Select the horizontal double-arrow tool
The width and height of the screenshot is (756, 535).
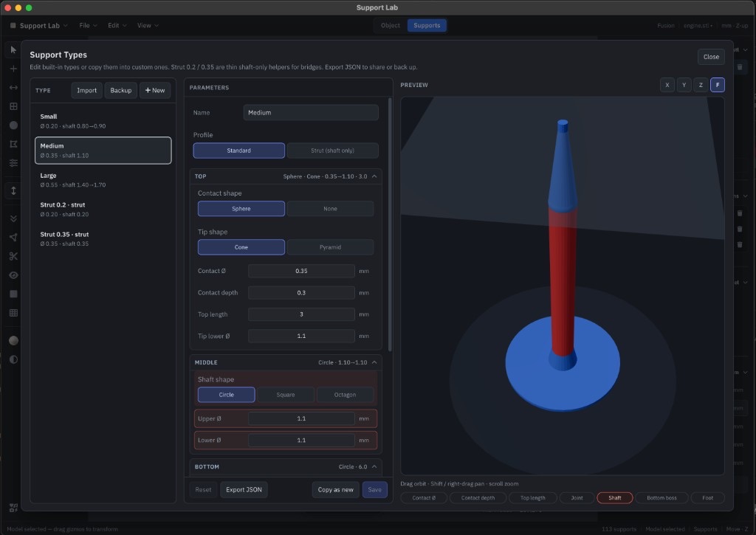coord(13,88)
